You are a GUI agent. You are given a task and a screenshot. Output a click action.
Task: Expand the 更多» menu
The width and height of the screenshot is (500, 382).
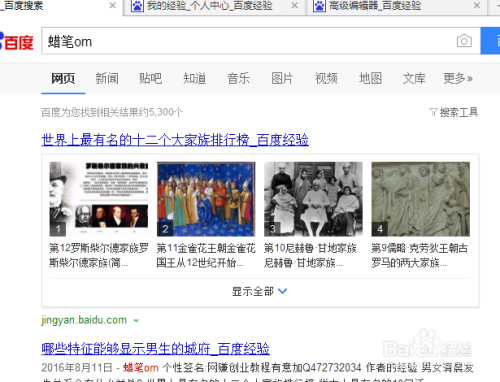[458, 79]
